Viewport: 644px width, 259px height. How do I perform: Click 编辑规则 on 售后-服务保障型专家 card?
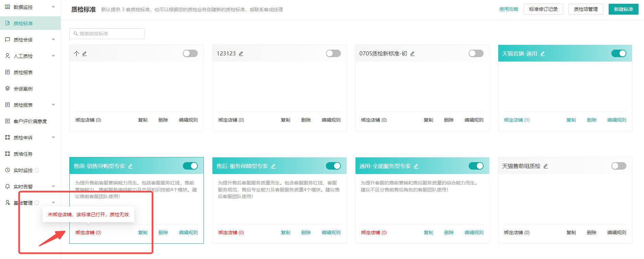[x=331, y=232]
